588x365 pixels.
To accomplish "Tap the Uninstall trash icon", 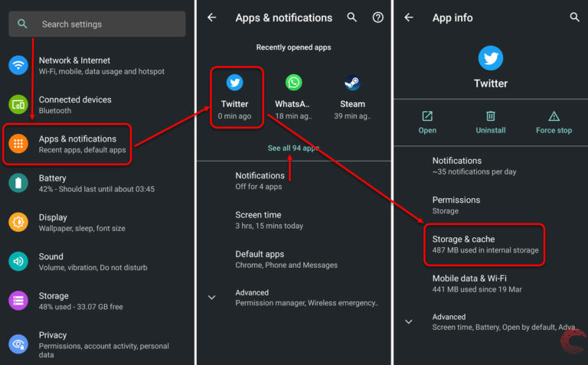I will click(491, 116).
